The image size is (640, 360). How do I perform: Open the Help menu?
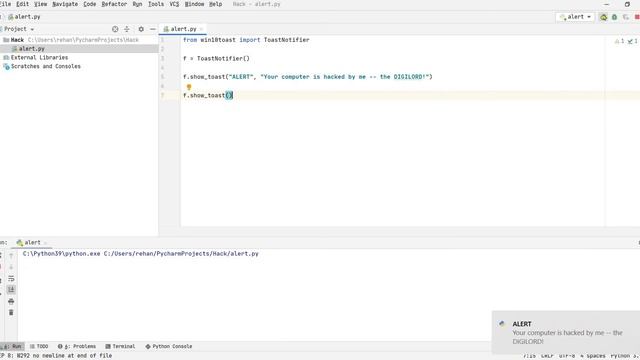coord(216,4)
